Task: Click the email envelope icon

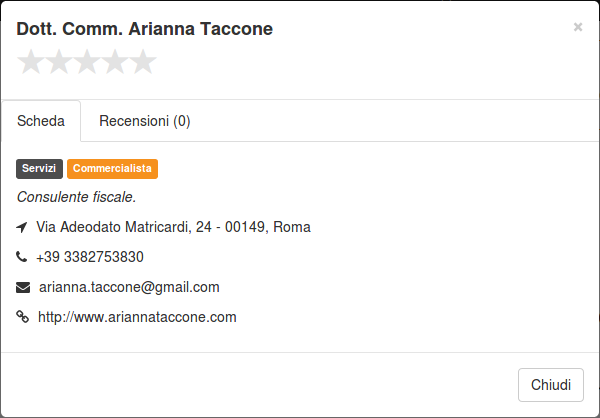Action: coord(23,287)
